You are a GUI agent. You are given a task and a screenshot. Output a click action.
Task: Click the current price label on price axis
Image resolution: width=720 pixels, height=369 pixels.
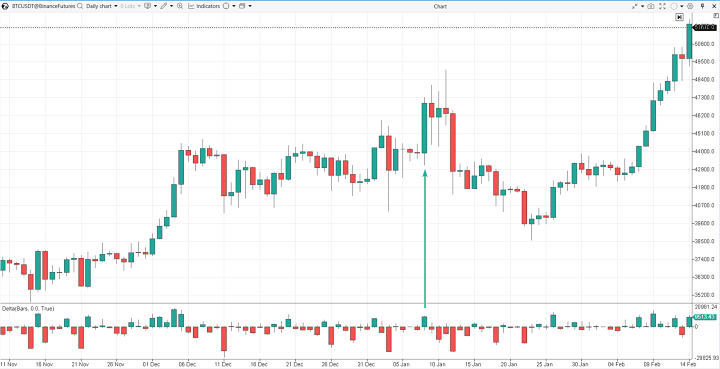(706, 28)
